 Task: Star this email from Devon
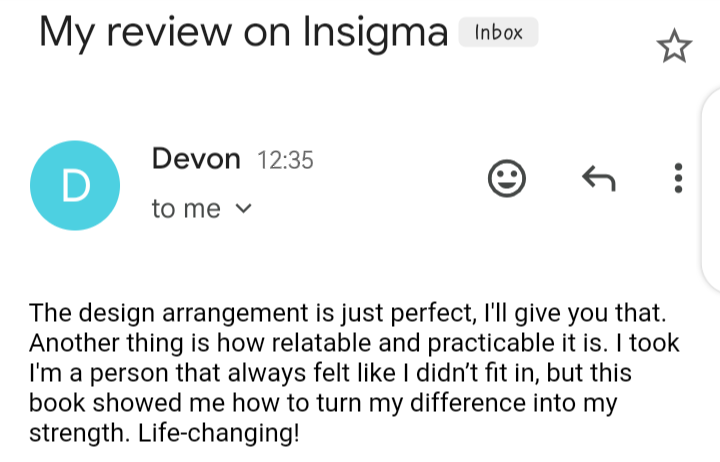coord(673,47)
